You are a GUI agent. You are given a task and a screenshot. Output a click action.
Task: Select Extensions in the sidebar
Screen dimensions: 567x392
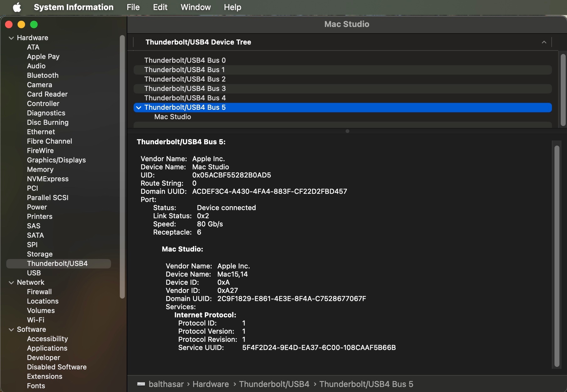[45, 376]
